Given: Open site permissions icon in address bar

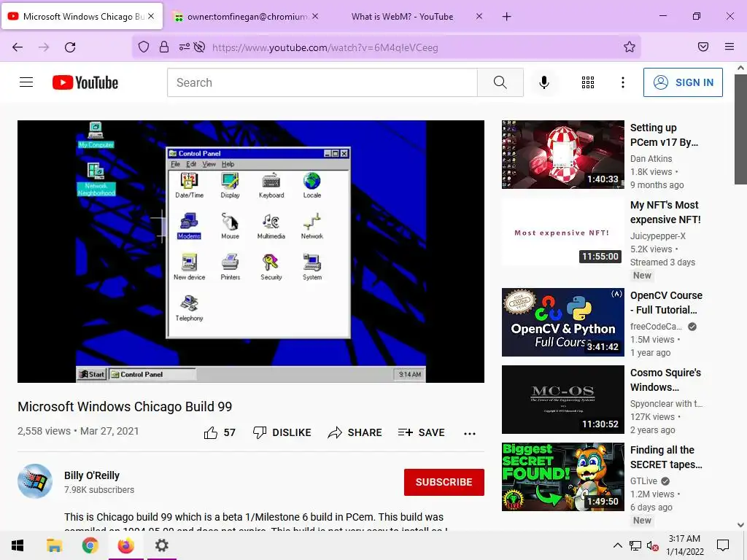Looking at the screenshot, I should (x=185, y=47).
